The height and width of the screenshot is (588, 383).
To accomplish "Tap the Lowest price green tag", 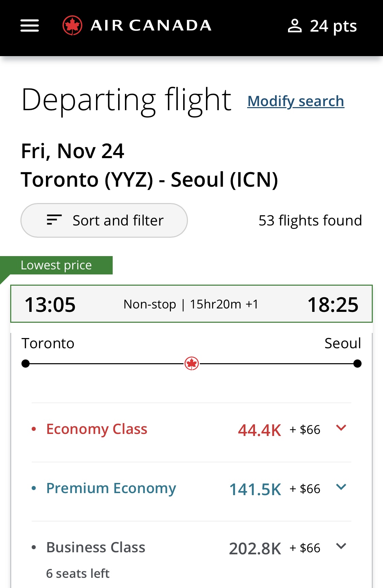I will (57, 265).
